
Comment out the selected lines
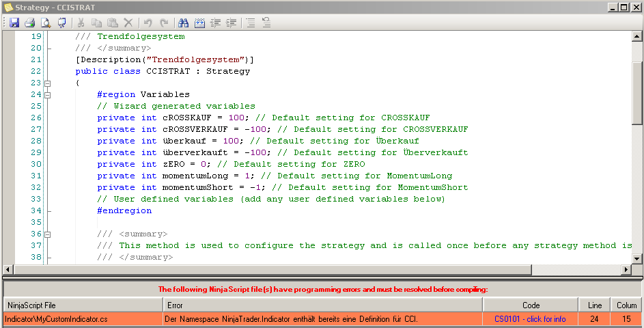click(x=251, y=23)
